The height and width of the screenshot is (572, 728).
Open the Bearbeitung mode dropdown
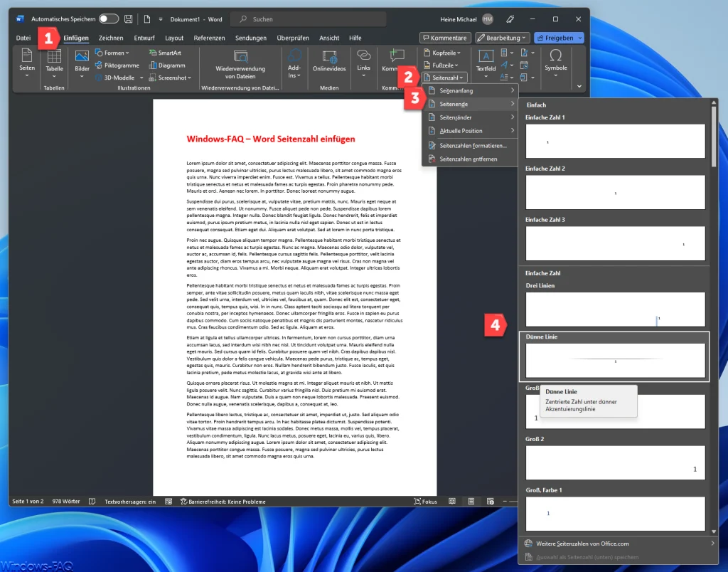pos(503,38)
